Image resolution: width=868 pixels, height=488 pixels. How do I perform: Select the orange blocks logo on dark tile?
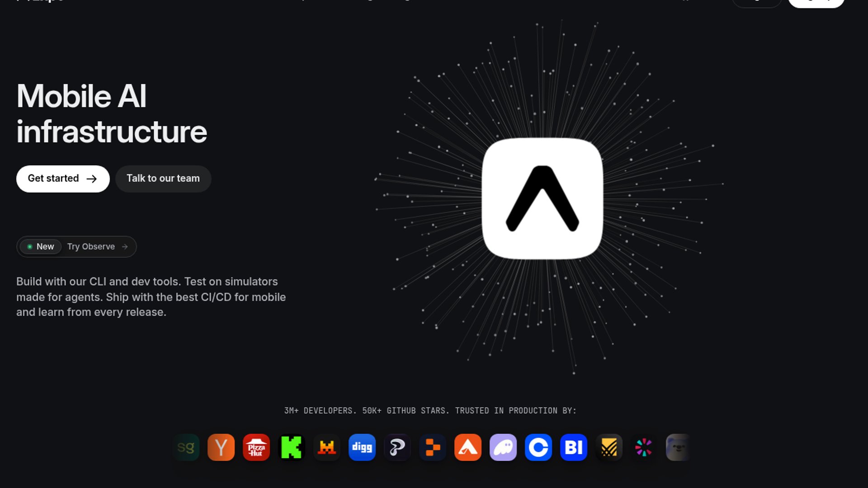point(433,447)
